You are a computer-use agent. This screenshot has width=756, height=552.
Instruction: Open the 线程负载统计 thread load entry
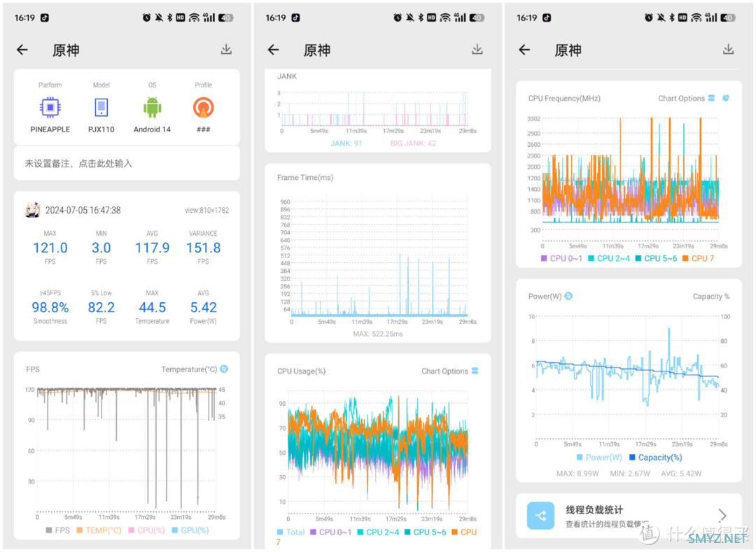click(x=629, y=516)
